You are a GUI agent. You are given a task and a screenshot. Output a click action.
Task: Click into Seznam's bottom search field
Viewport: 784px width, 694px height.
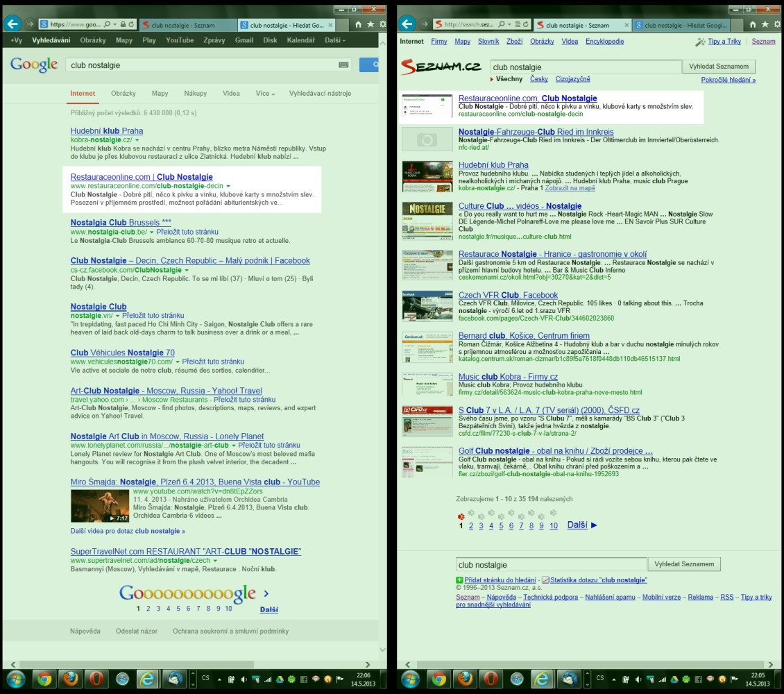[x=552, y=564]
